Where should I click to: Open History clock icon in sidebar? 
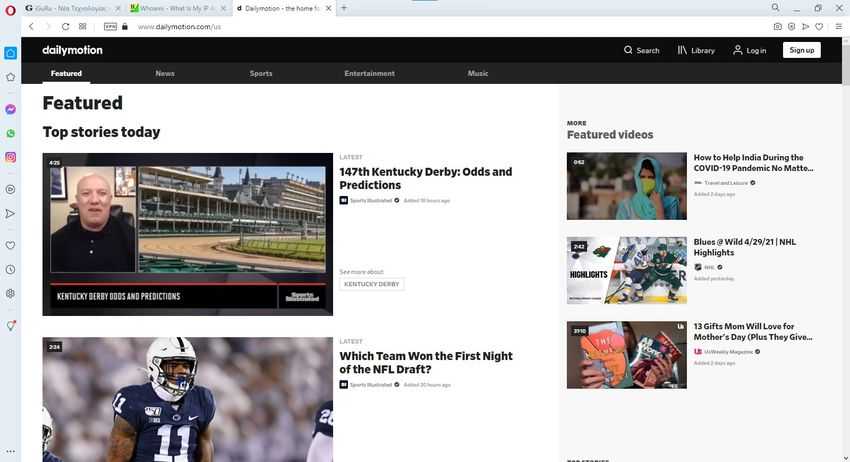tap(10, 270)
